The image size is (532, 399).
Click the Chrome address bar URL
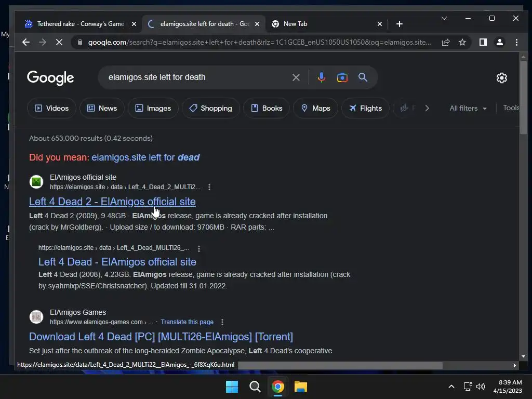pos(260,43)
